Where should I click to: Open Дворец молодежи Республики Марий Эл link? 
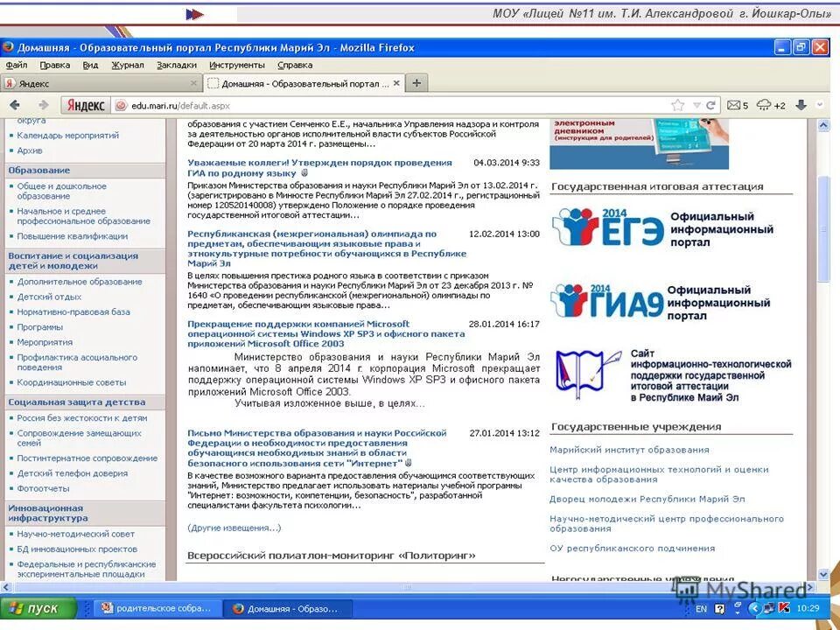coord(647,500)
